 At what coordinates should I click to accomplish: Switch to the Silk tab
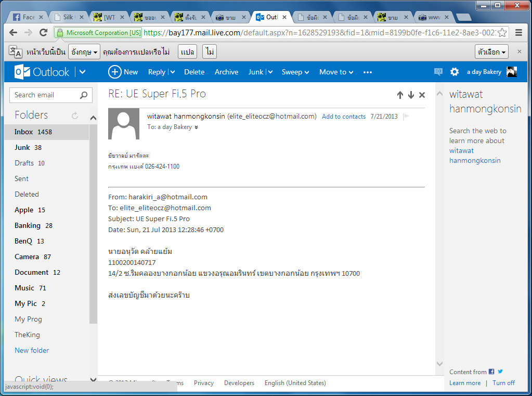69,17
